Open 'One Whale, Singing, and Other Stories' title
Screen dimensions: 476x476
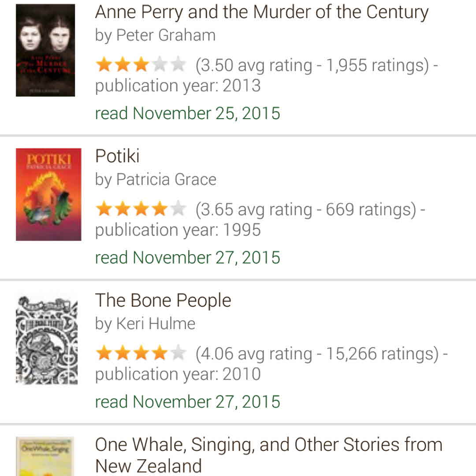(x=268, y=454)
